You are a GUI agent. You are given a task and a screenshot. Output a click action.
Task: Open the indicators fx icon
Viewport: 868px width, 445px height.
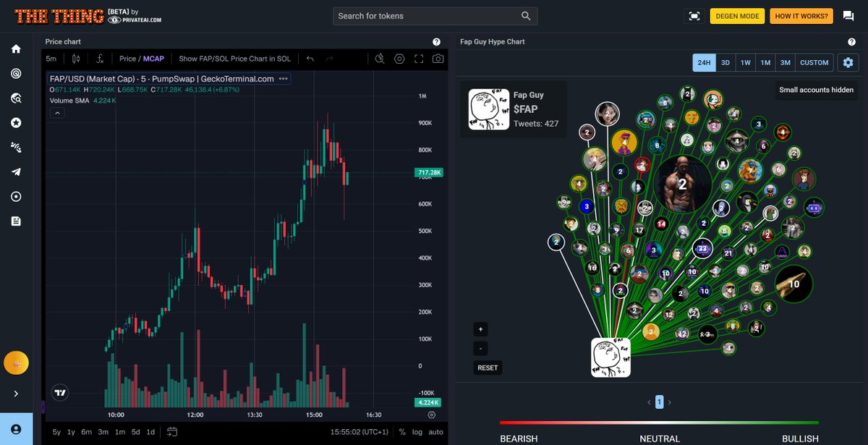point(100,59)
